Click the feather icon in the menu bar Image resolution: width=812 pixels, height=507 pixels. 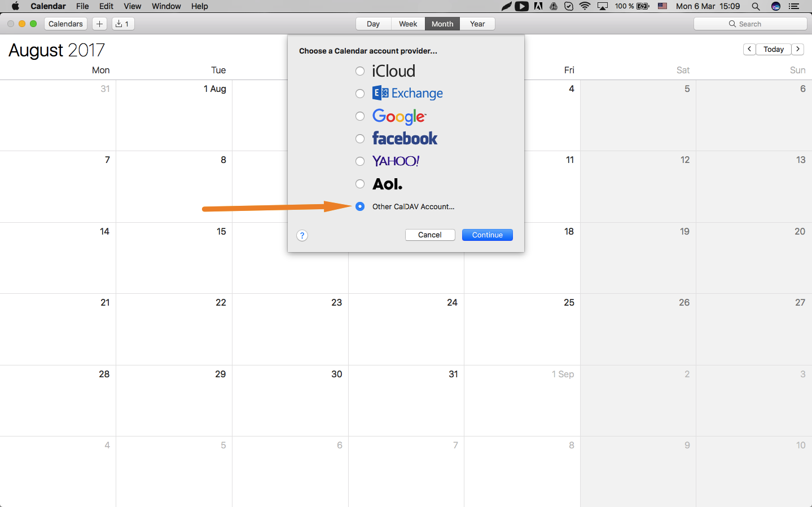pos(507,6)
